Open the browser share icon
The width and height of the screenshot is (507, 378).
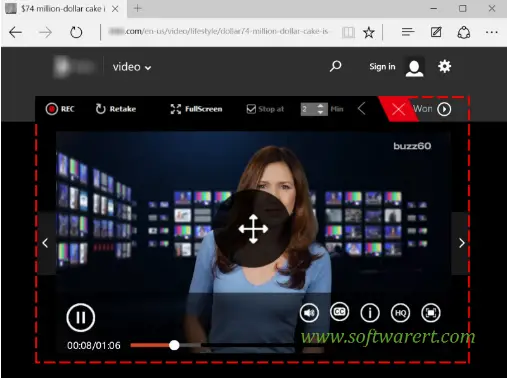click(x=464, y=32)
